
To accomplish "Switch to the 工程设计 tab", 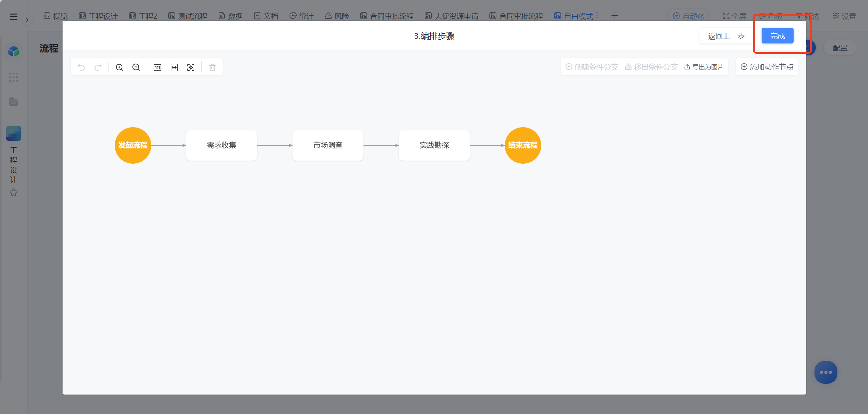I will point(98,16).
